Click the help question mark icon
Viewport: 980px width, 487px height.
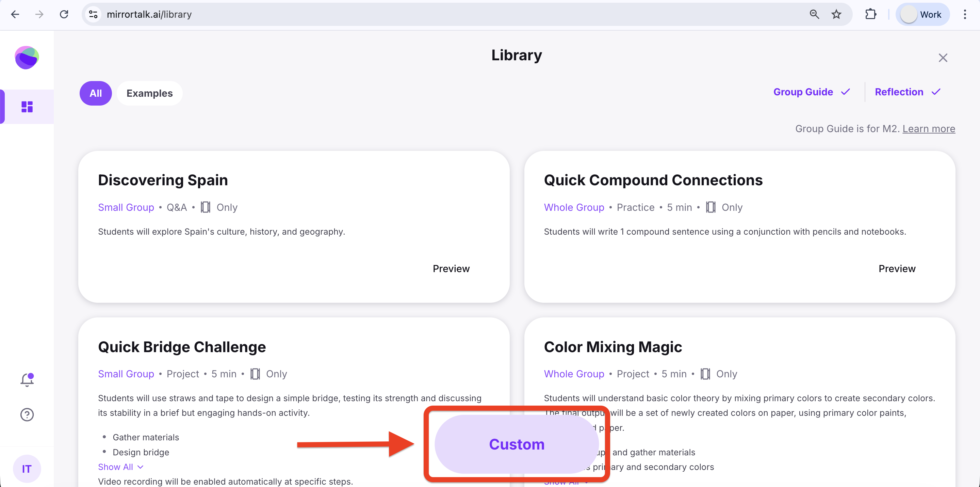(x=27, y=414)
